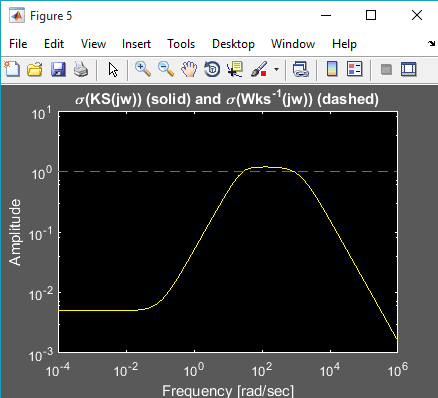Print the figure using printer icon
This screenshot has width=438, height=398.
[81, 69]
